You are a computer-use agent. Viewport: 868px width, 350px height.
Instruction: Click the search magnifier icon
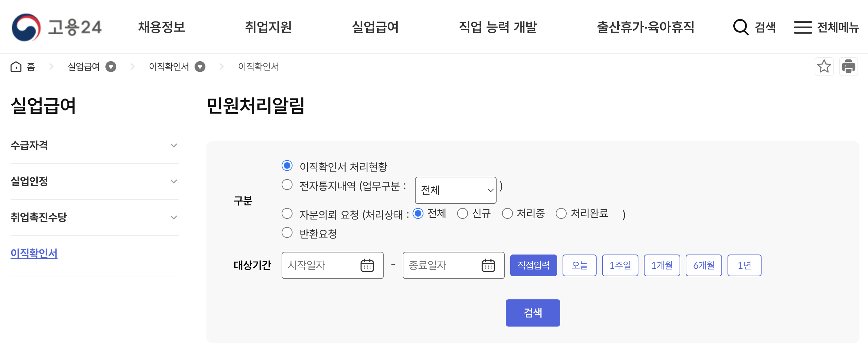pyautogui.click(x=741, y=27)
